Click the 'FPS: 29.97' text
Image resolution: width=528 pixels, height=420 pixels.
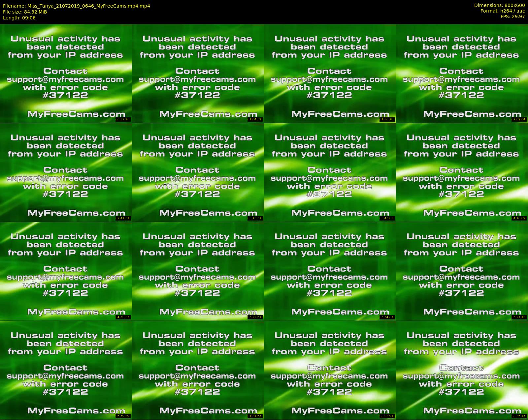tap(512, 16)
